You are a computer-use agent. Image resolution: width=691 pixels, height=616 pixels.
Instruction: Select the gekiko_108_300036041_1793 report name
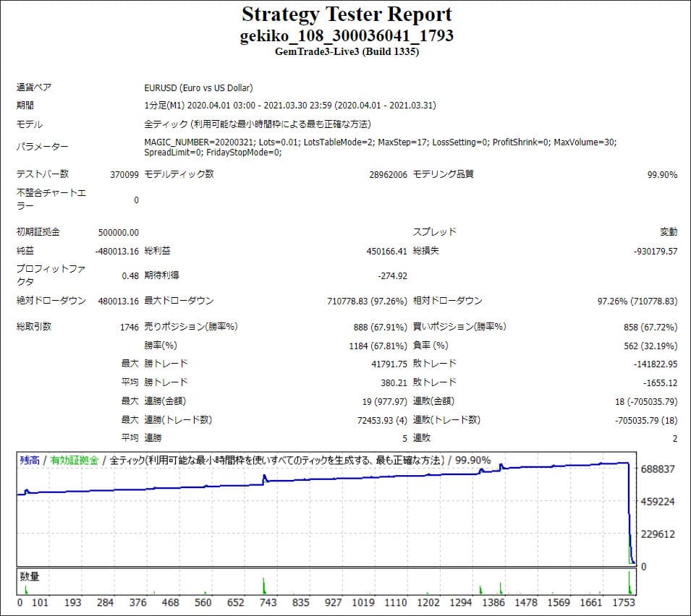click(347, 36)
